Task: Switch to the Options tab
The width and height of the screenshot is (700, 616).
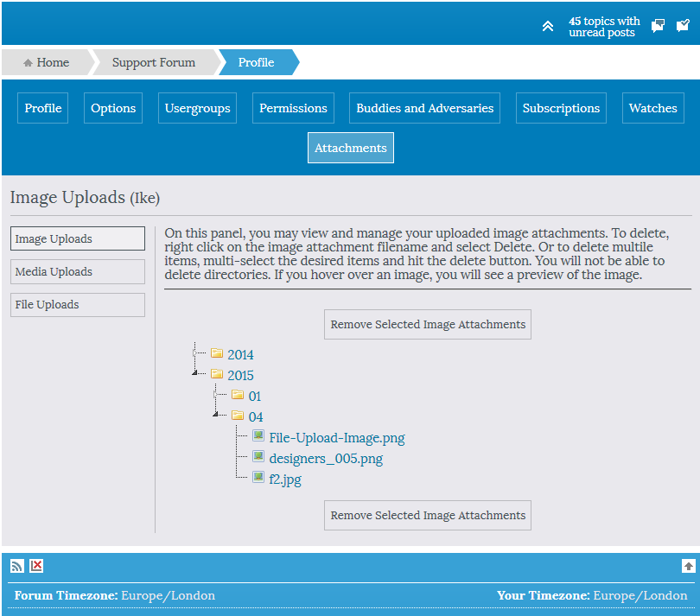Action: [x=112, y=107]
